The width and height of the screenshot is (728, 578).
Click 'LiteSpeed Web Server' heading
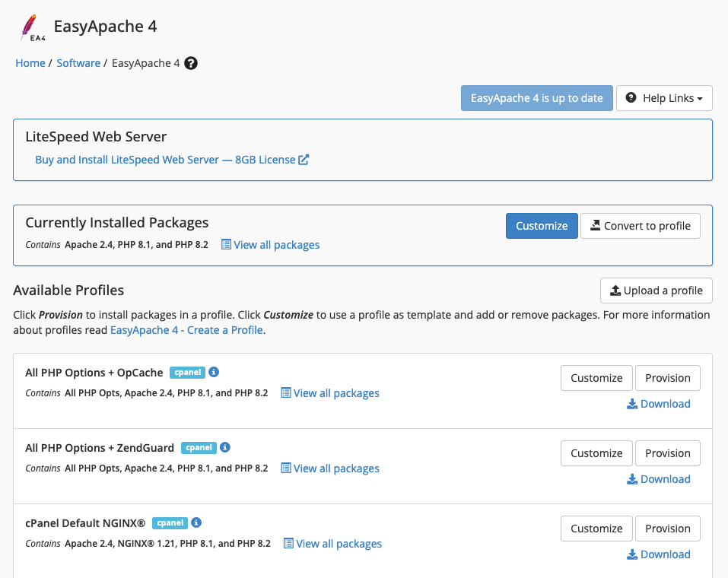[96, 136]
